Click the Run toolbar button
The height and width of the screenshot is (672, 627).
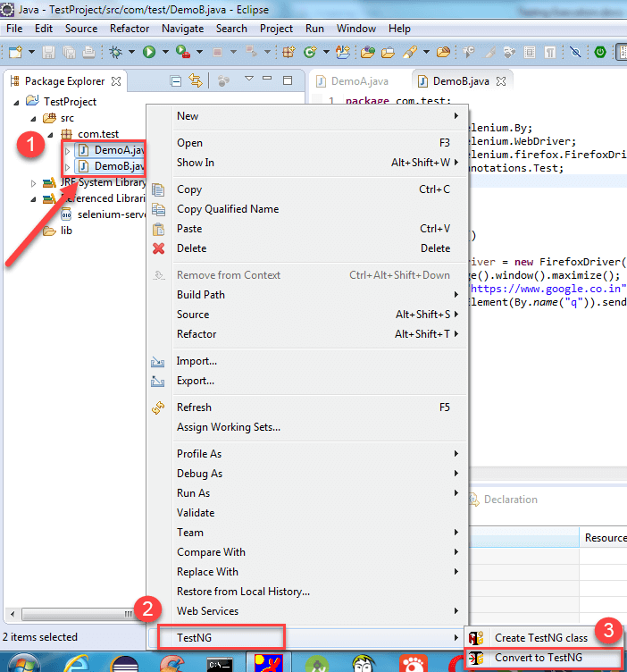[x=149, y=53]
